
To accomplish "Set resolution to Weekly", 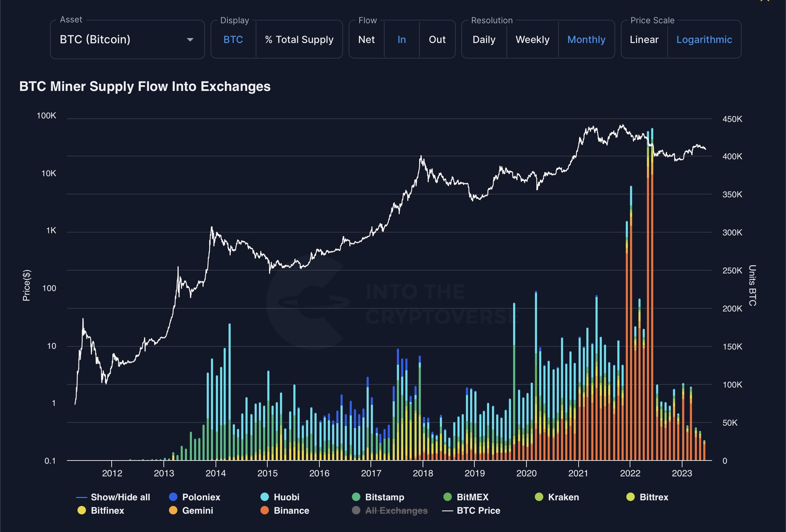I will pos(532,40).
